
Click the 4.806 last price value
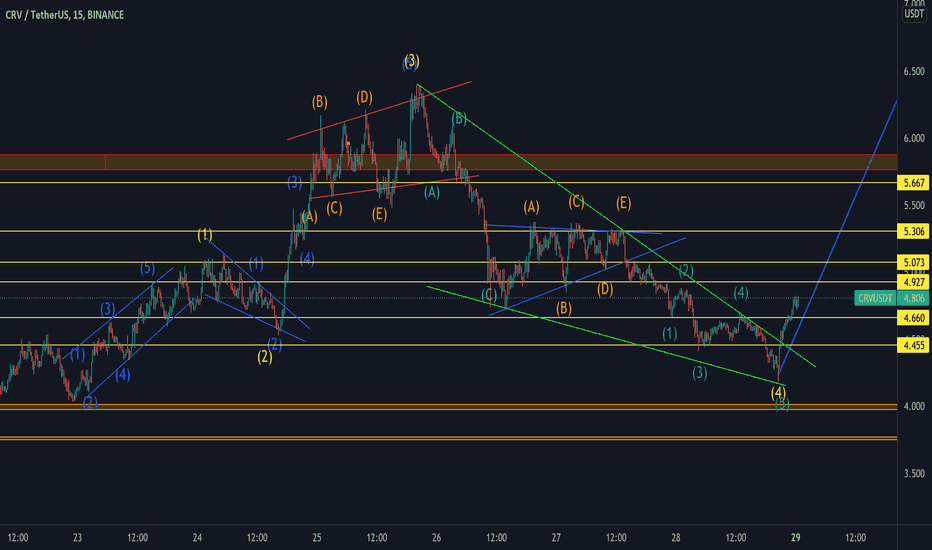pyautogui.click(x=914, y=298)
